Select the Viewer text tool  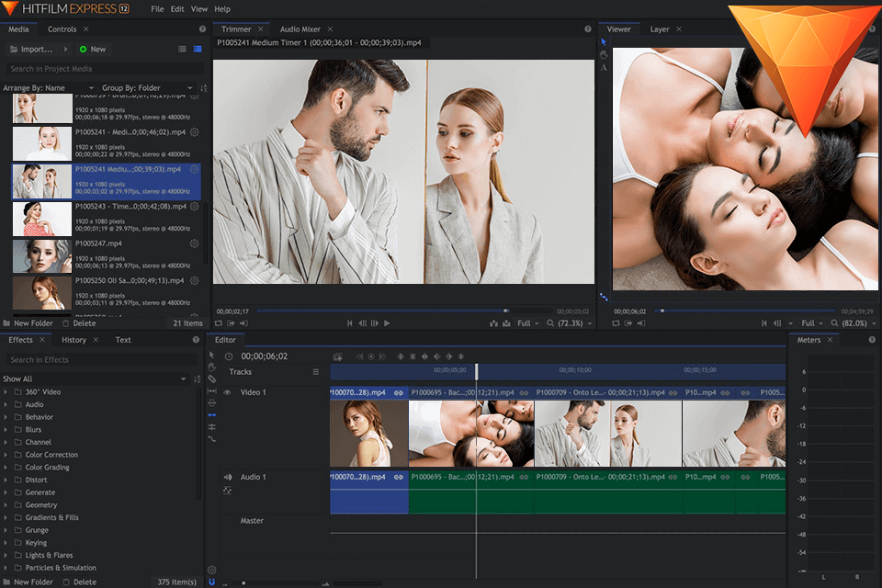coord(604,67)
